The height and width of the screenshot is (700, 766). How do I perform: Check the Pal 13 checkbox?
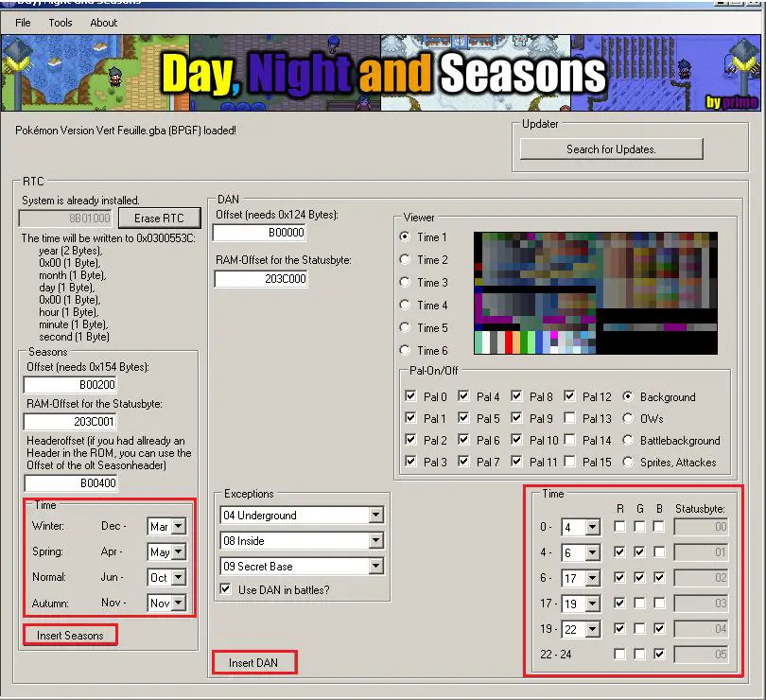[569, 417]
